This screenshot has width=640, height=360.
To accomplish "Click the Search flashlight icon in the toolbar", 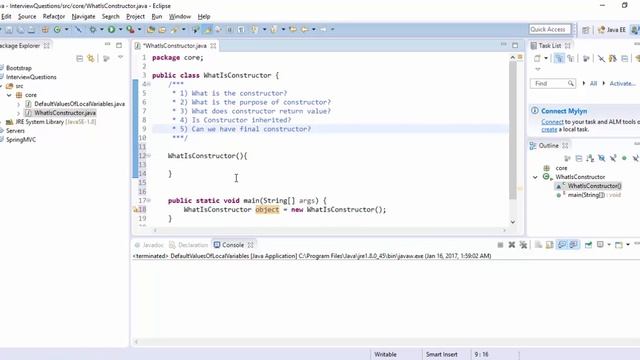I will click(x=176, y=29).
